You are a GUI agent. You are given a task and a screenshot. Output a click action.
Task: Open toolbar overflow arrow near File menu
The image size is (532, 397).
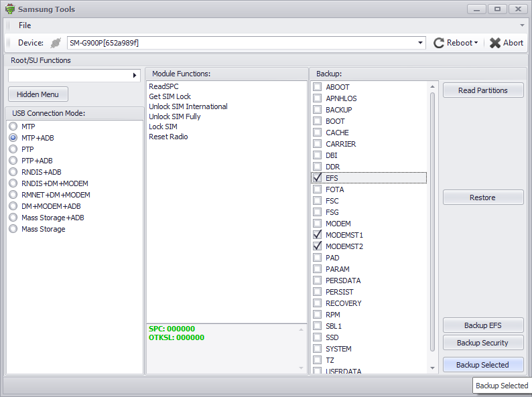point(522,25)
